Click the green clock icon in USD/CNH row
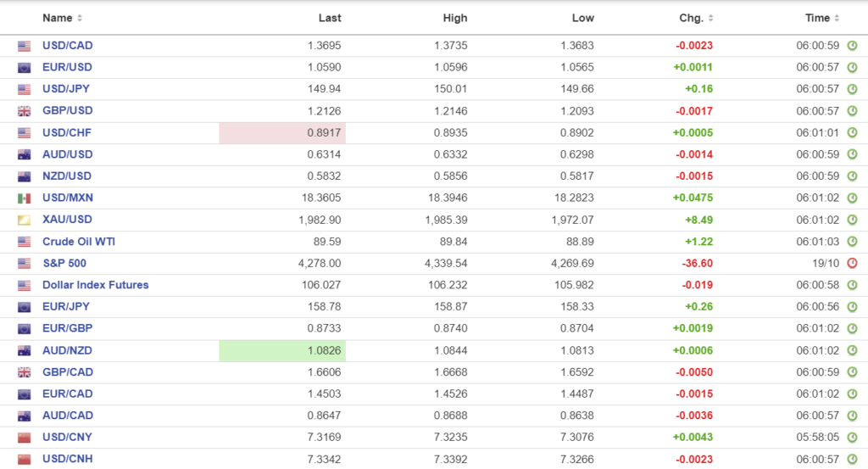Image resolution: width=868 pixels, height=469 pixels. point(852,460)
